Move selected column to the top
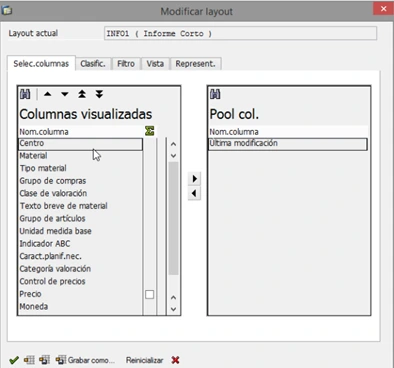 click(x=82, y=94)
